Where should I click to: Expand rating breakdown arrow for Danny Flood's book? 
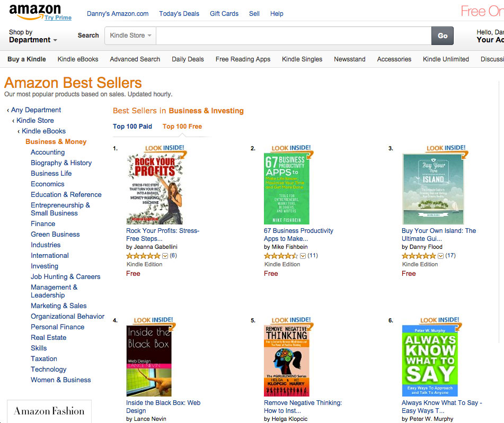click(441, 256)
